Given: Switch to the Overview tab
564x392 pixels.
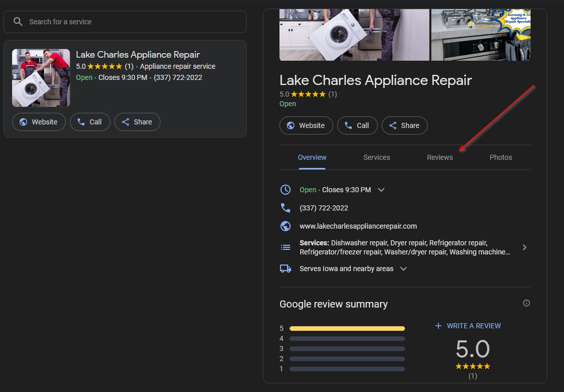Looking at the screenshot, I should click(x=312, y=157).
